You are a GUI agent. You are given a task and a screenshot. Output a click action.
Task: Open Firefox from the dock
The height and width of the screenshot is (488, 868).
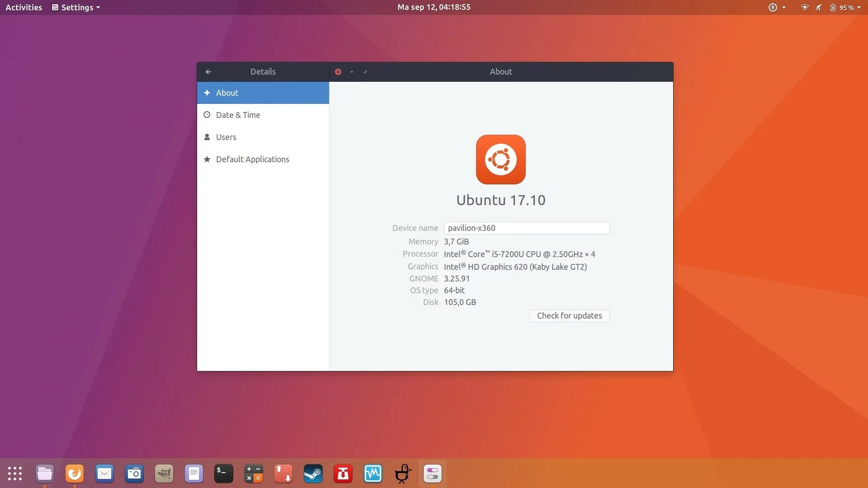[x=75, y=474]
